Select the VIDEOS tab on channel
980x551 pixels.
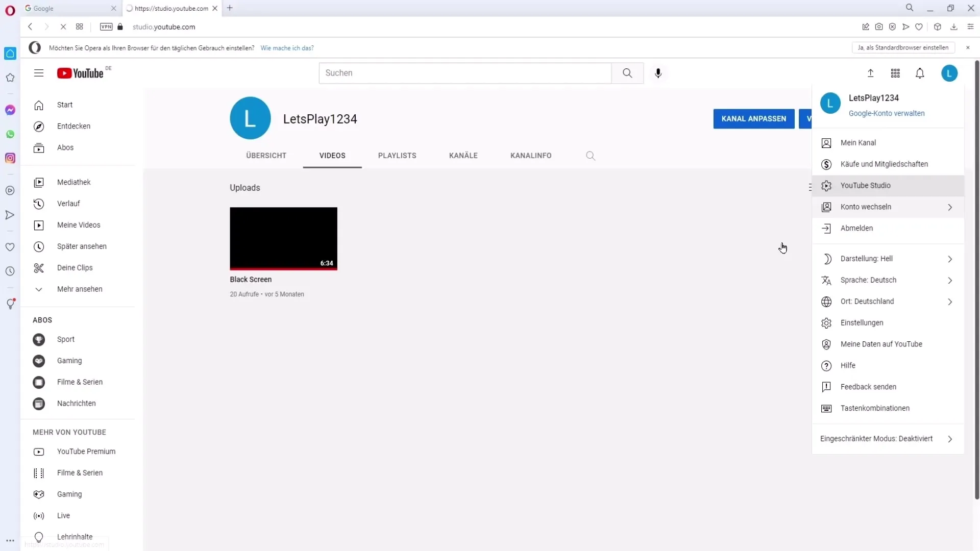[x=332, y=156]
